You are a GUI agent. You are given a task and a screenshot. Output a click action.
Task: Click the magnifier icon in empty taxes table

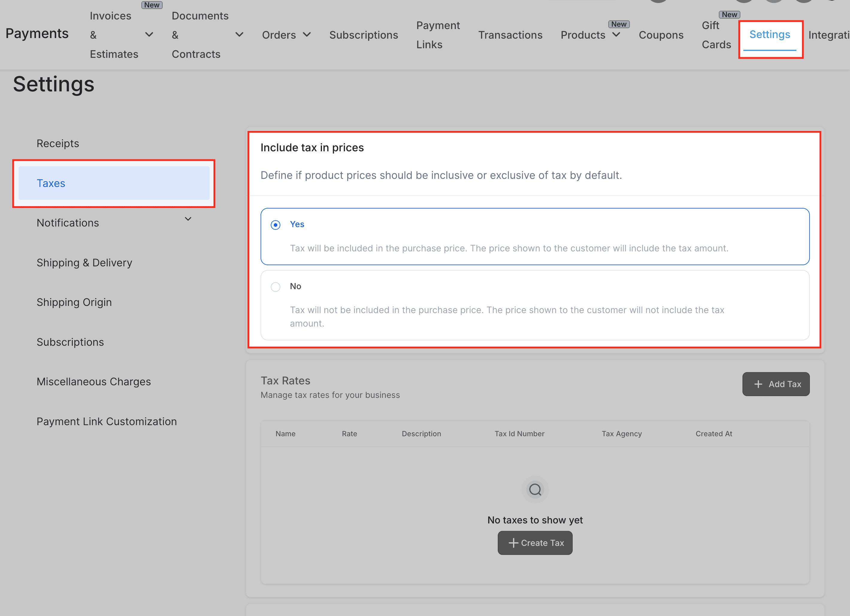[535, 489]
